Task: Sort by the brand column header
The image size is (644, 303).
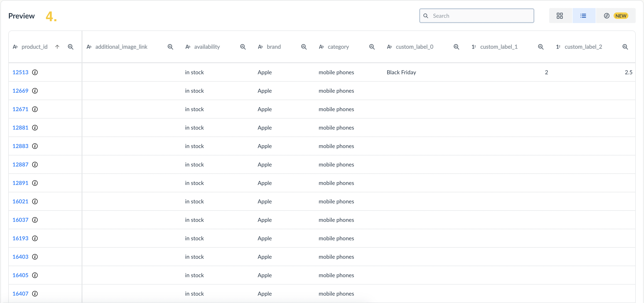Action: 273,47
